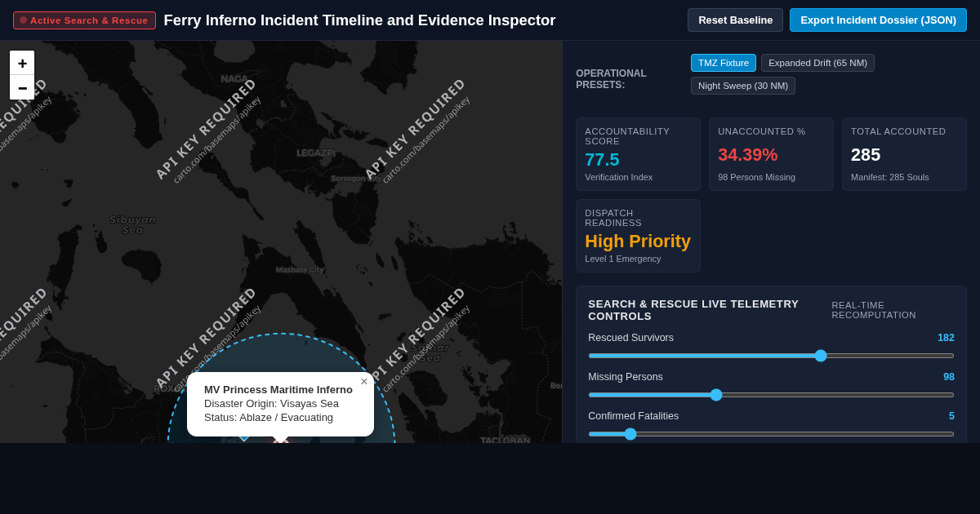This screenshot has width=980, height=514.
Task: Click the Reset Baseline button
Action: pyautogui.click(x=735, y=20)
